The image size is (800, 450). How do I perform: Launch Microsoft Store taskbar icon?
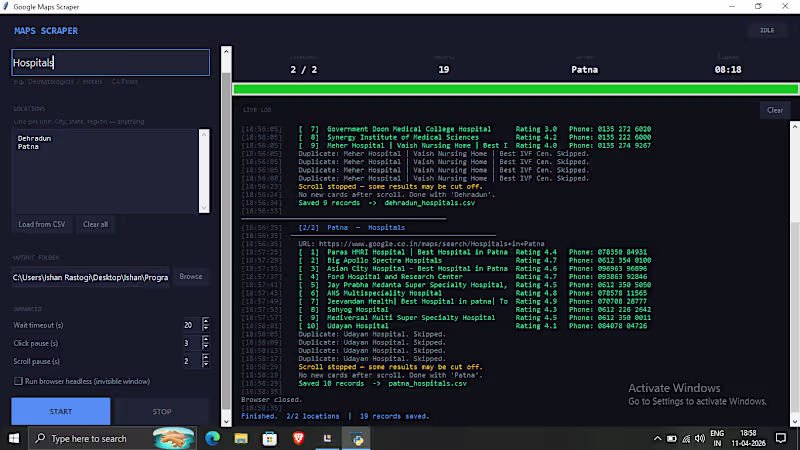[x=269, y=438]
